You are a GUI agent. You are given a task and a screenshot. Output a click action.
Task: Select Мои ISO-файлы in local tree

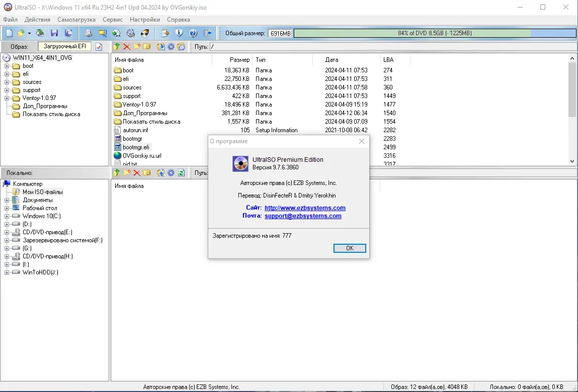tap(42, 192)
